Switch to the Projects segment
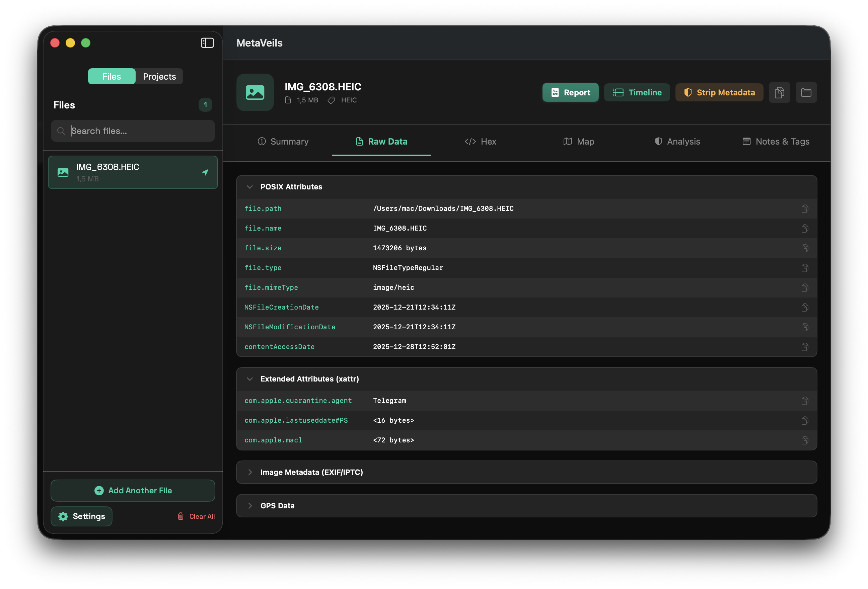This screenshot has height=589, width=868. pos(159,77)
